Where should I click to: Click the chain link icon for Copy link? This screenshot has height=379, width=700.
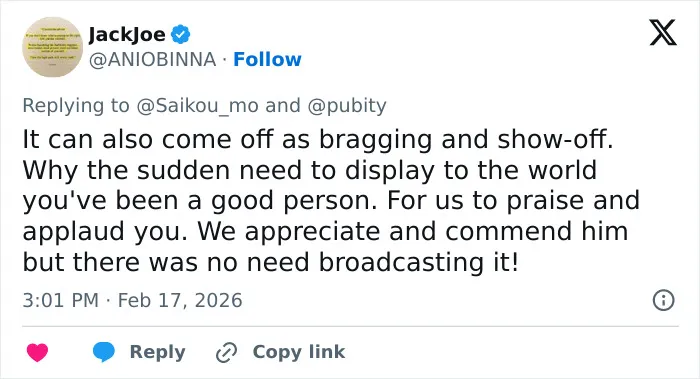(x=226, y=352)
